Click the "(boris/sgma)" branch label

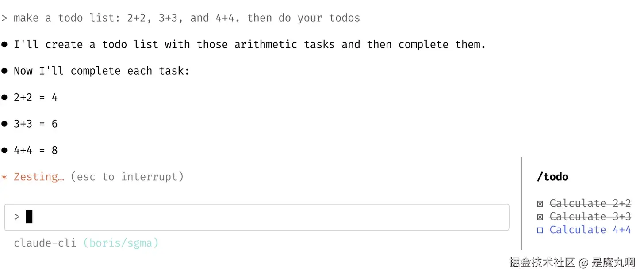coord(121,243)
